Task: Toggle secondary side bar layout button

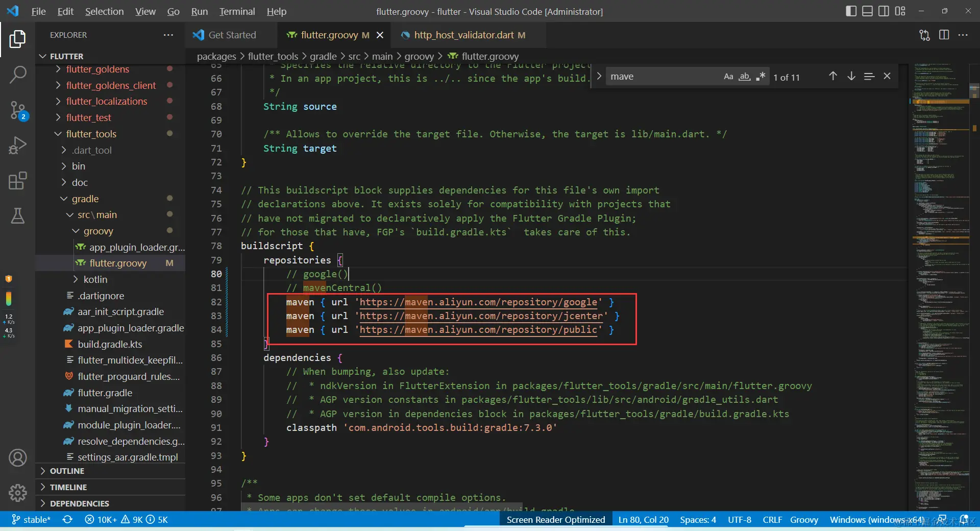Action: coord(884,11)
